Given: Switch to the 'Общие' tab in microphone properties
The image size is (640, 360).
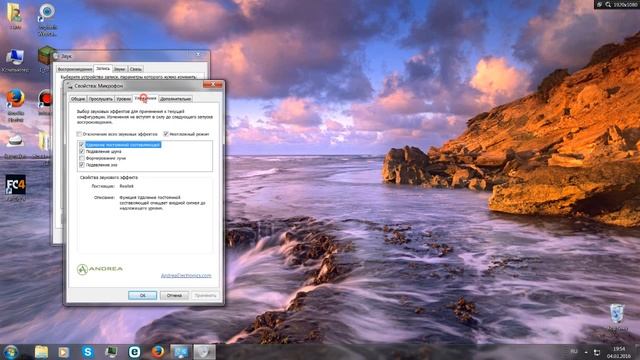Looking at the screenshot, I should point(78,99).
